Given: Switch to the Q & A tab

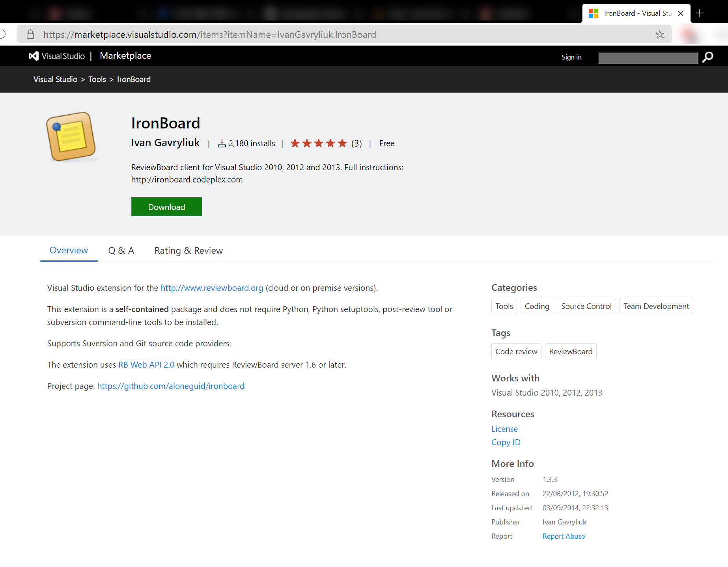Looking at the screenshot, I should click(121, 251).
